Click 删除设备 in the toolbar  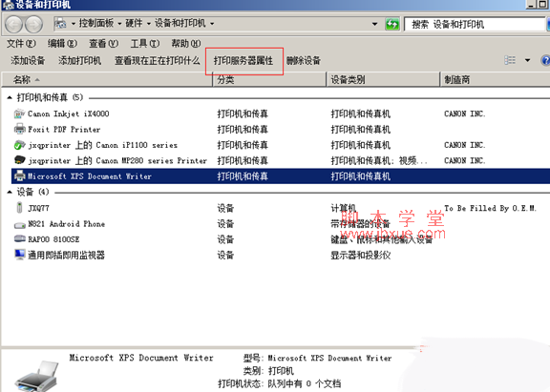(304, 61)
